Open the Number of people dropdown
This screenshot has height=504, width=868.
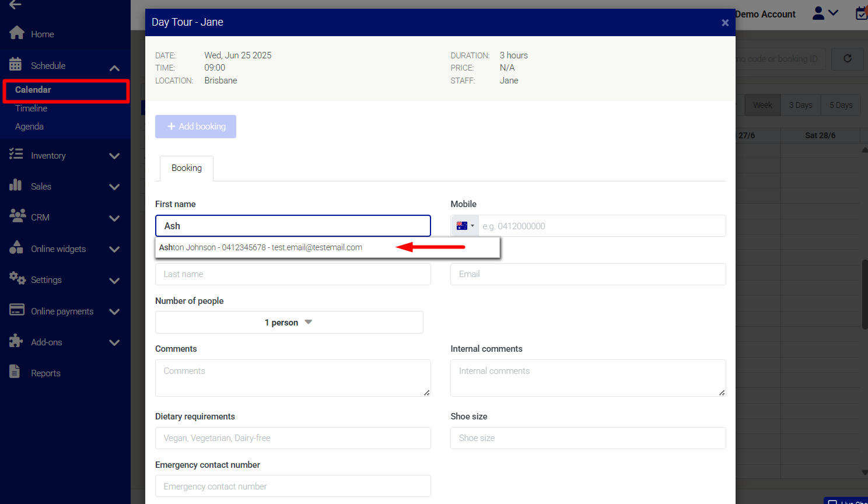(x=289, y=323)
